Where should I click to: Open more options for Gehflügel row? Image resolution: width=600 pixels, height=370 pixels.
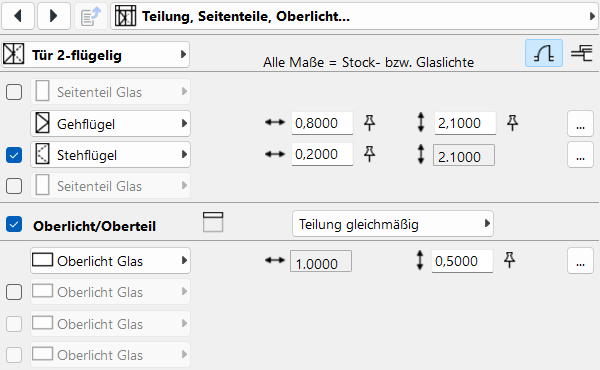click(580, 124)
